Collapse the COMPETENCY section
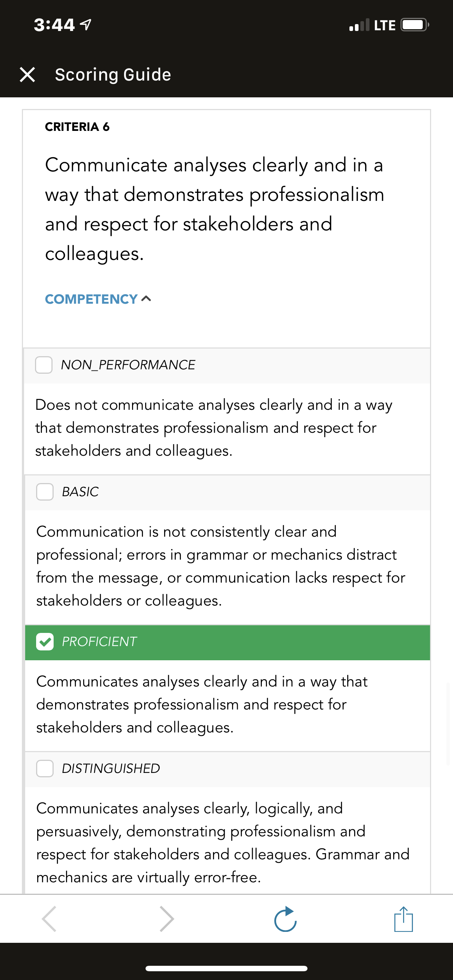 click(x=98, y=299)
